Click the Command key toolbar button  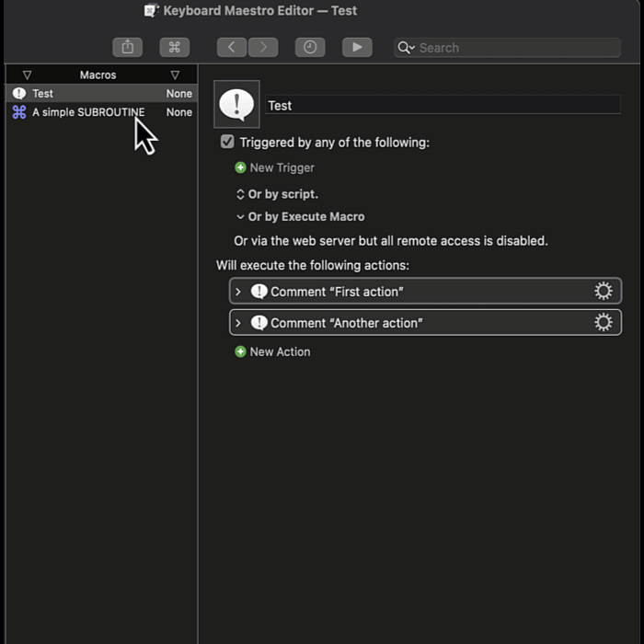(x=175, y=47)
